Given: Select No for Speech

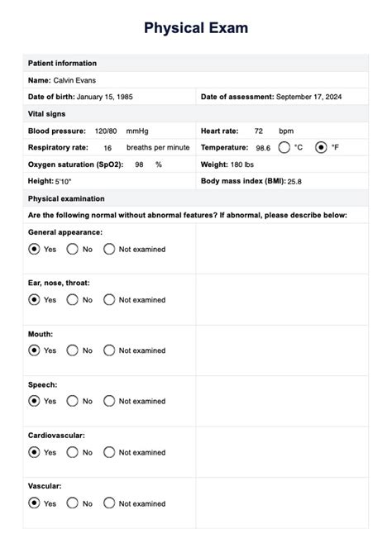Looking at the screenshot, I should (x=72, y=401).
